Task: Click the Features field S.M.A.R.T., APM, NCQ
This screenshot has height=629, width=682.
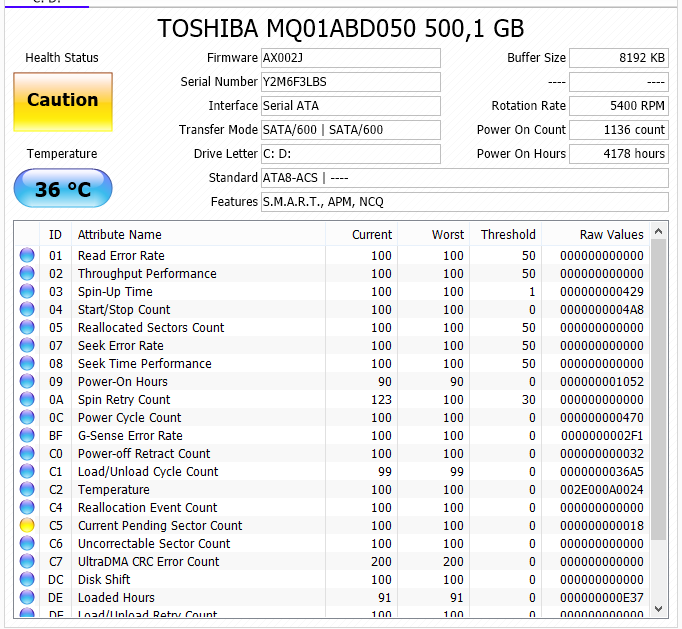Action: coord(465,202)
